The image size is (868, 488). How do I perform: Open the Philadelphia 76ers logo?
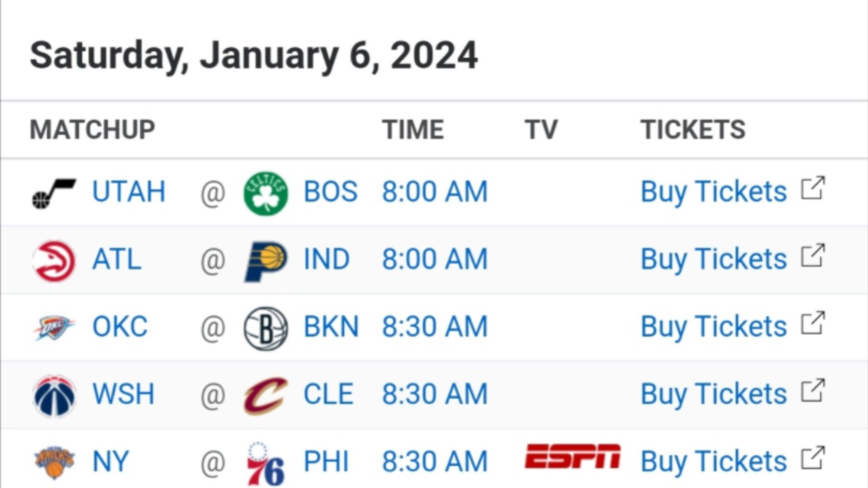point(266,464)
